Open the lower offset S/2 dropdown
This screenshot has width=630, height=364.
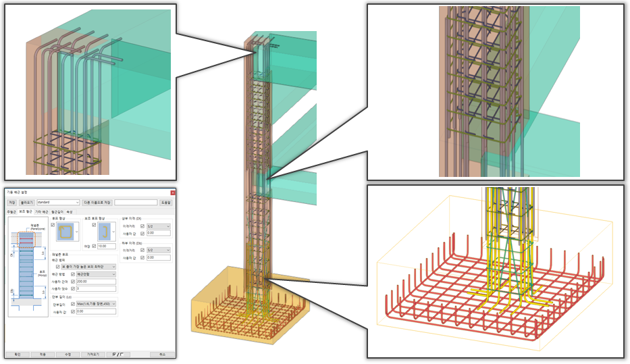tap(158, 250)
